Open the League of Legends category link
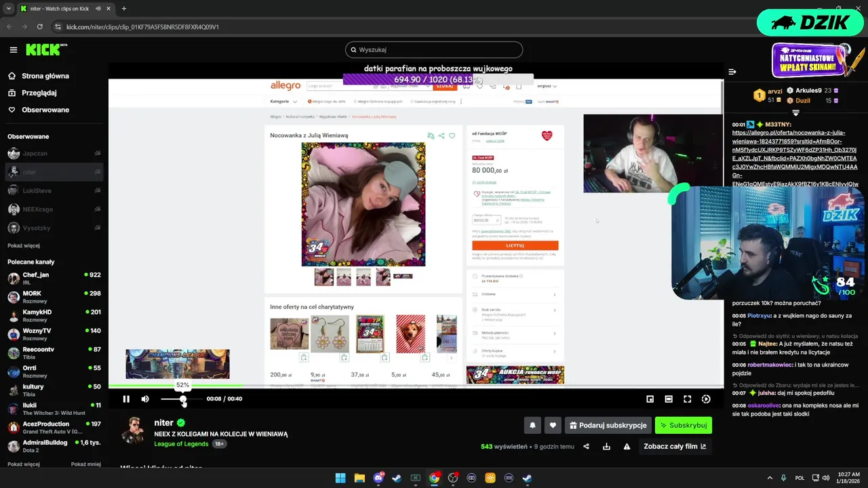The width and height of the screenshot is (868, 488). point(181,444)
